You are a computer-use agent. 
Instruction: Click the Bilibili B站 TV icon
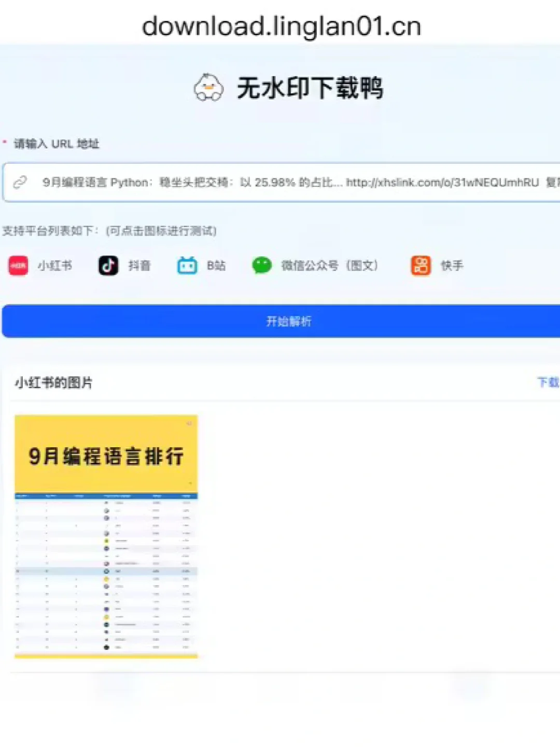tap(186, 266)
